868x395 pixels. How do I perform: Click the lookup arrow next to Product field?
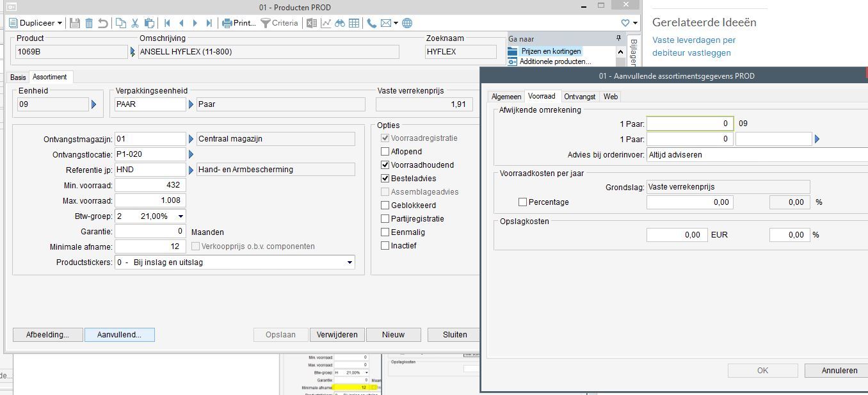click(x=133, y=51)
